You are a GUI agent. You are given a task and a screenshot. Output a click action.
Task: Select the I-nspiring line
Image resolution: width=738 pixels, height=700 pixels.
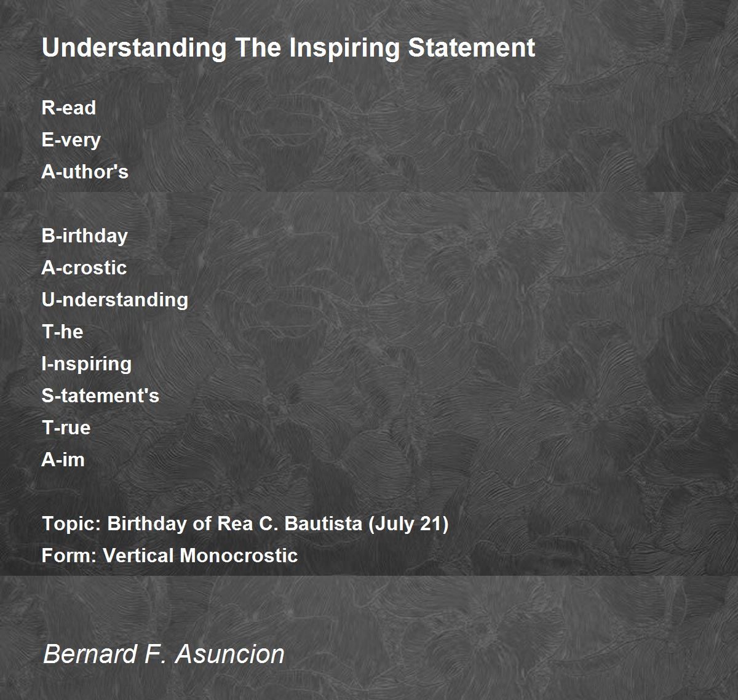pos(87,364)
